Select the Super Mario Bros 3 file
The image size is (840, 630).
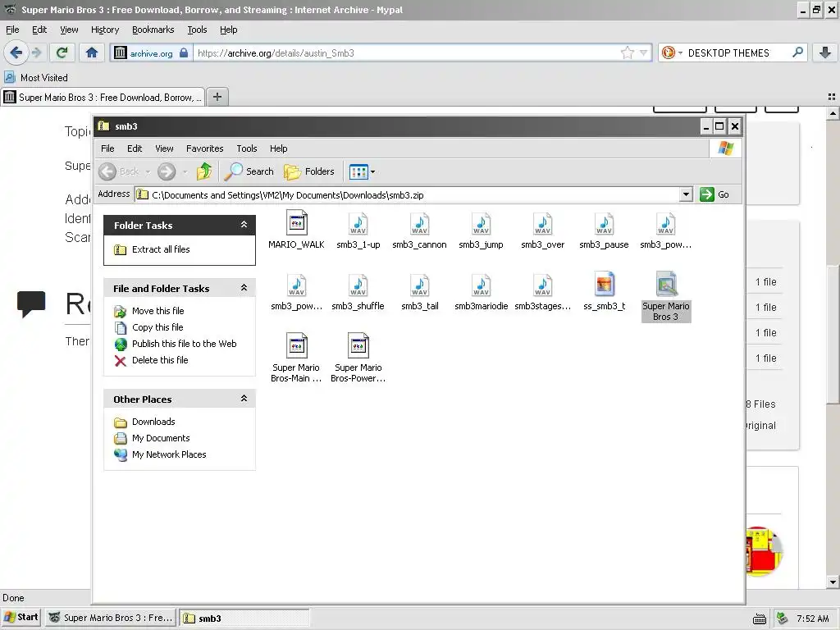pos(666,296)
